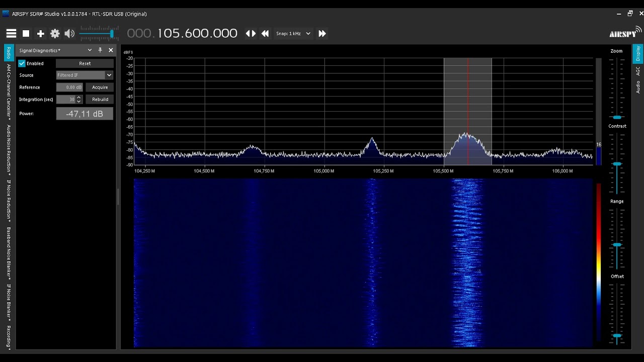Click the center tuning double-arrow icon
The image size is (644, 362).
point(251,34)
